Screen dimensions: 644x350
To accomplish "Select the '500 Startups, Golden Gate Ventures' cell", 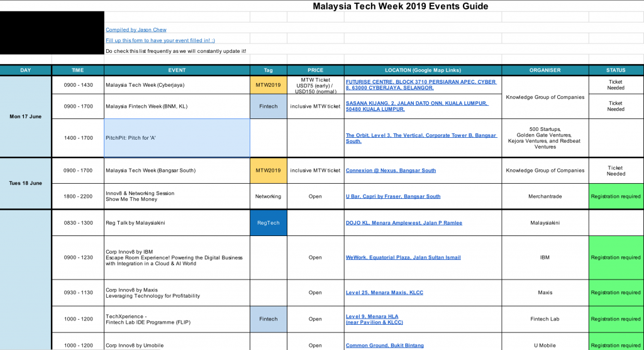I will tap(545, 138).
